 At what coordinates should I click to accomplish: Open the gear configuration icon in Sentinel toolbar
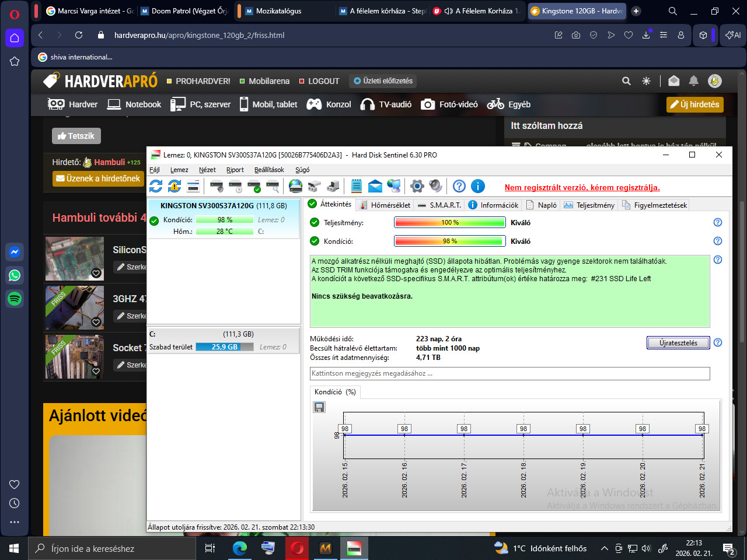point(417,186)
